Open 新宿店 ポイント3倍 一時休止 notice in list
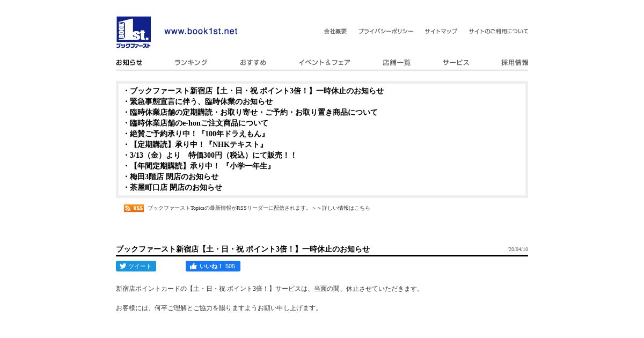Viewport: 644px width, 338px height. point(257,91)
